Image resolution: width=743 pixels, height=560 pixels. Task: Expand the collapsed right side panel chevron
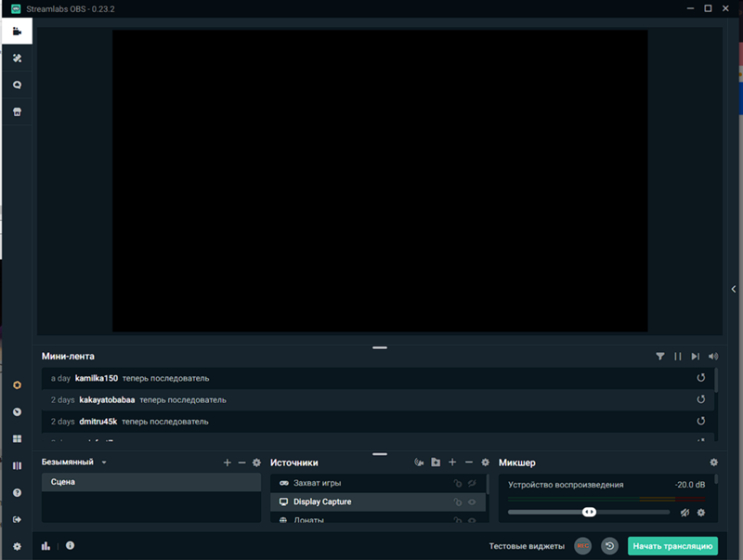pyautogui.click(x=734, y=289)
